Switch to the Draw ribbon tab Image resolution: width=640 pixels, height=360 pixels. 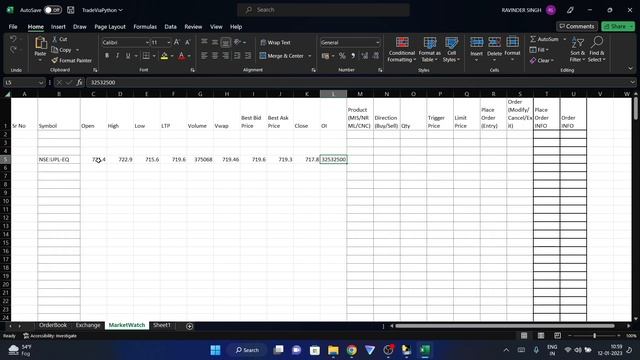coord(80,27)
